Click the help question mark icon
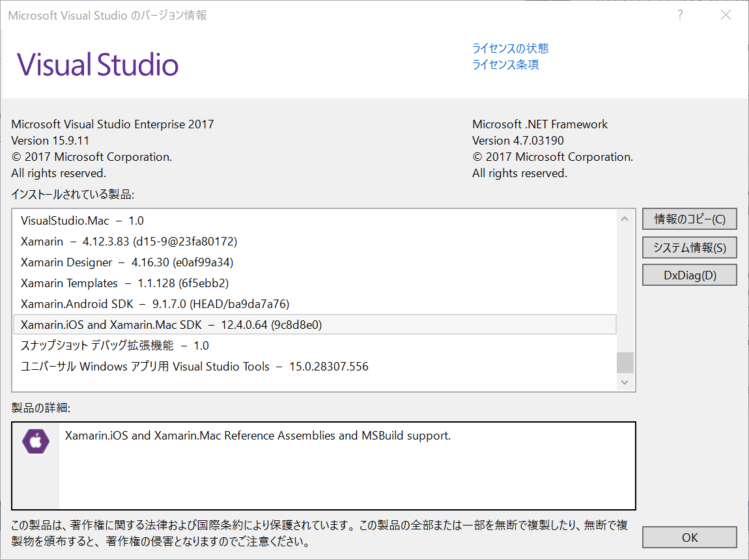Image resolution: width=749 pixels, height=560 pixels. 680,15
